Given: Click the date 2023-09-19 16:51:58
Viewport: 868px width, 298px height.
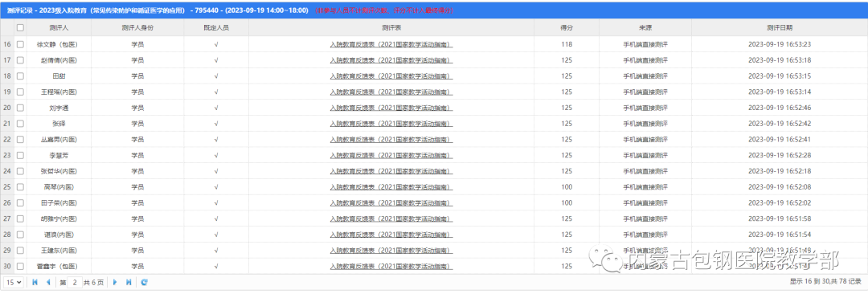Looking at the screenshot, I should click(x=780, y=218).
